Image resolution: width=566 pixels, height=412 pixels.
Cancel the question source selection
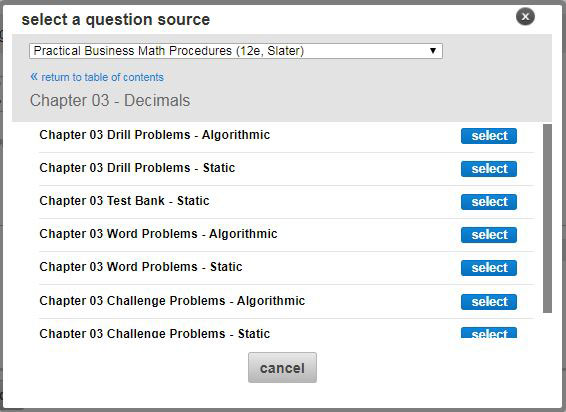coord(282,368)
